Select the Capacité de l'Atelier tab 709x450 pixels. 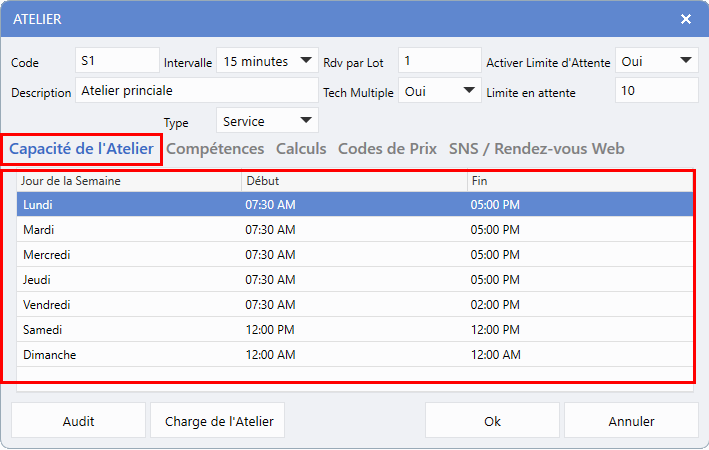point(81,149)
